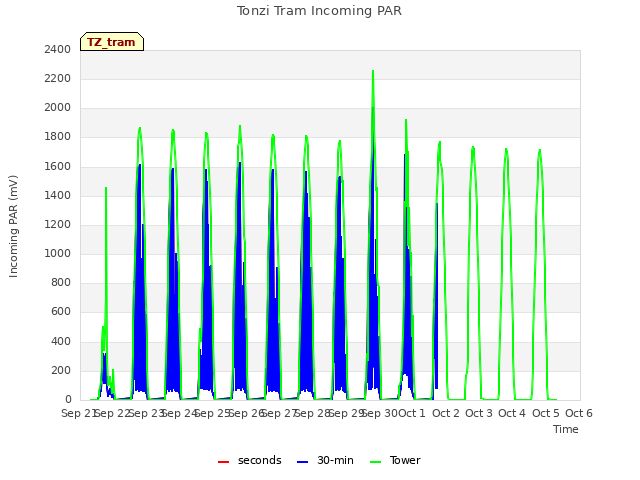Image resolution: width=640 pixels, height=480 pixels.
Task: Click the 2000 y-axis tick label
Action: 58,108
